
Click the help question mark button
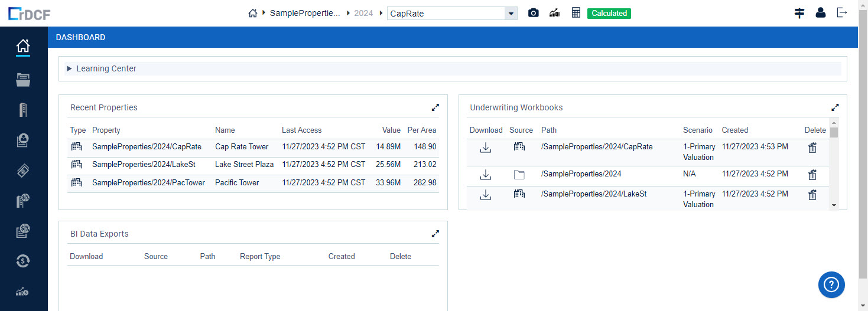coord(831,284)
